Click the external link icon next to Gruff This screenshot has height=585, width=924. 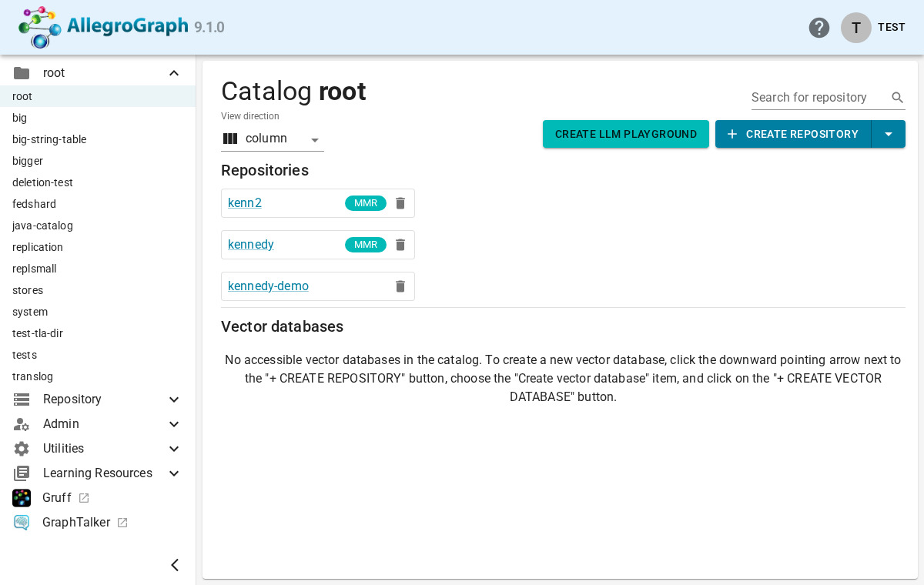(x=84, y=498)
